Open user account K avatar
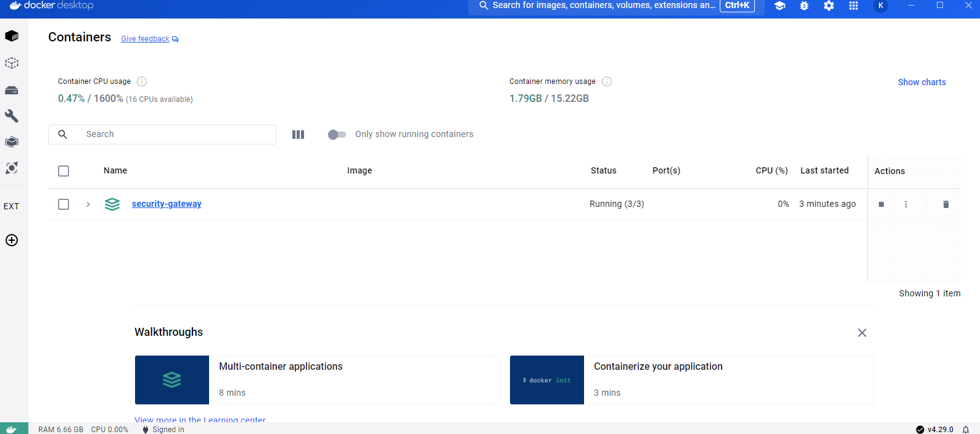Screen dimensions: 980x434 881,6
